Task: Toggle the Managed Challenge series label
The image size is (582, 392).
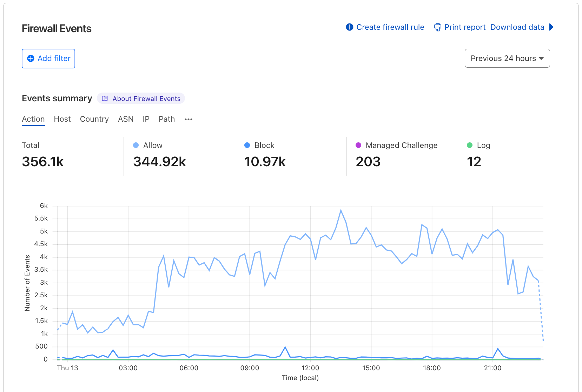Action: click(402, 145)
